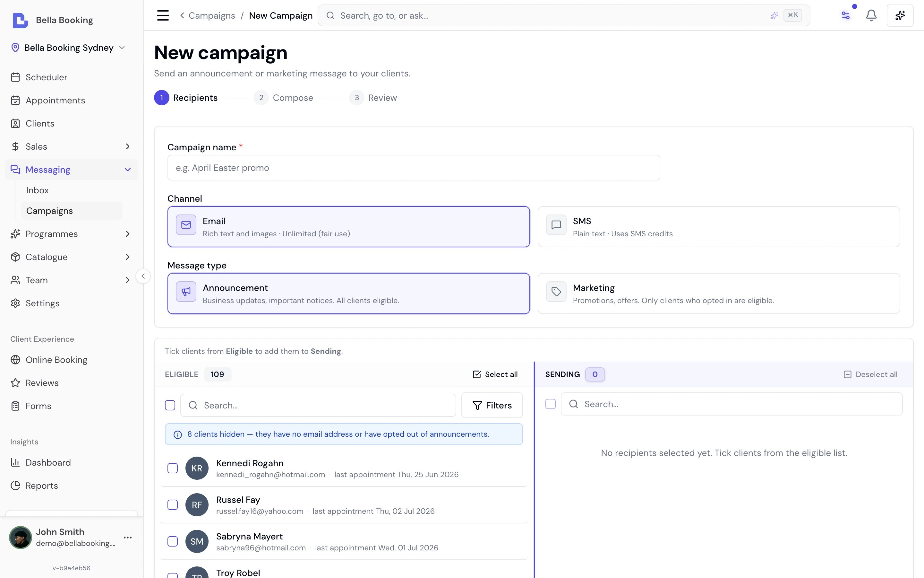Tick Russel Fay's checkbox

[173, 505]
